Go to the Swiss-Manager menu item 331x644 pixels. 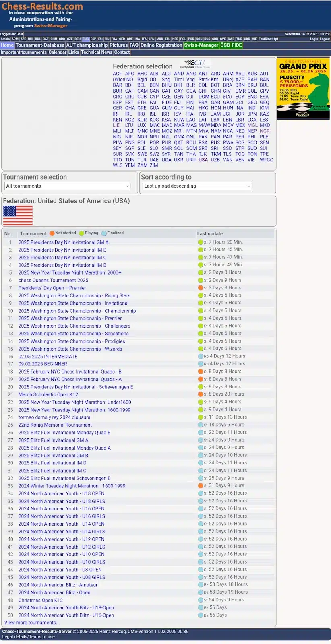point(201,45)
